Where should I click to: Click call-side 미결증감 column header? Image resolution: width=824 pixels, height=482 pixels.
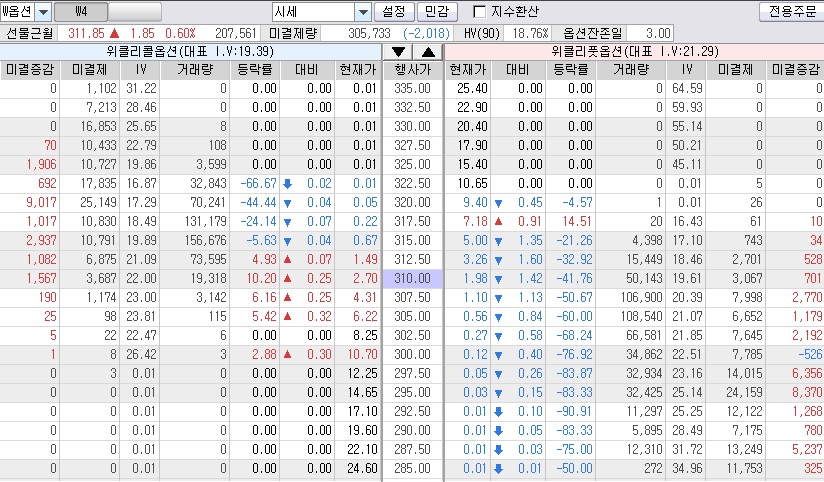coord(29,69)
